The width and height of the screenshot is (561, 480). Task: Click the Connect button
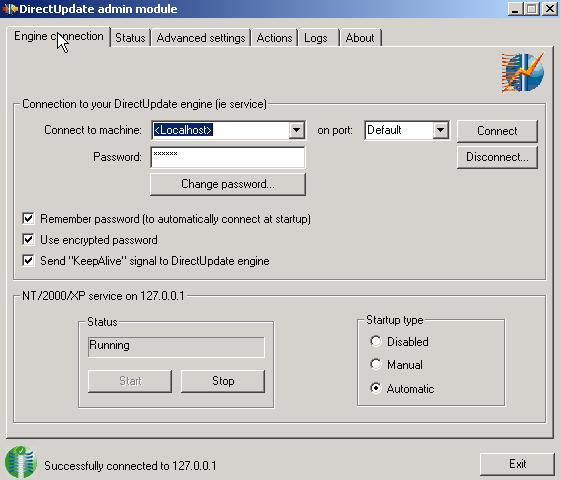point(497,131)
